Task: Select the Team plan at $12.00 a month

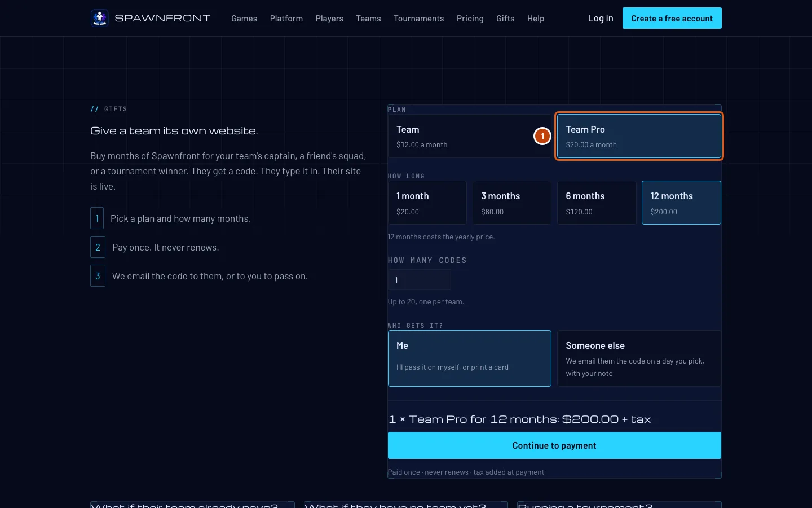Action: [x=469, y=136]
